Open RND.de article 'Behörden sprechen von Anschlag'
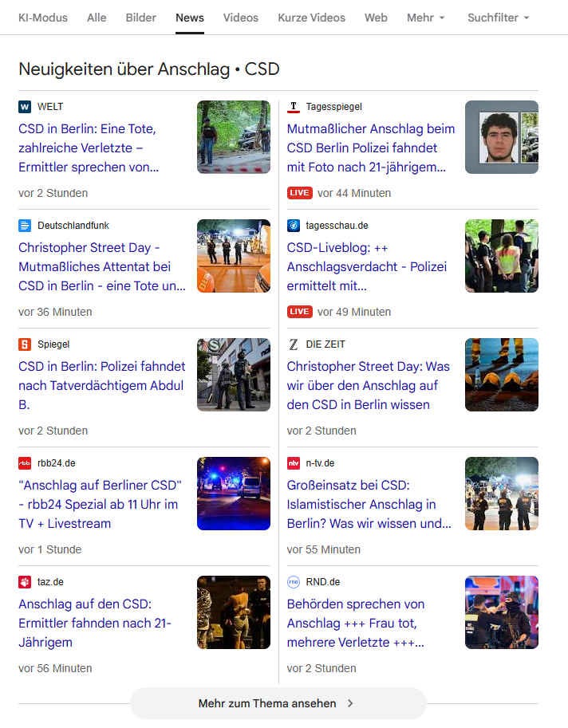 tap(356, 623)
